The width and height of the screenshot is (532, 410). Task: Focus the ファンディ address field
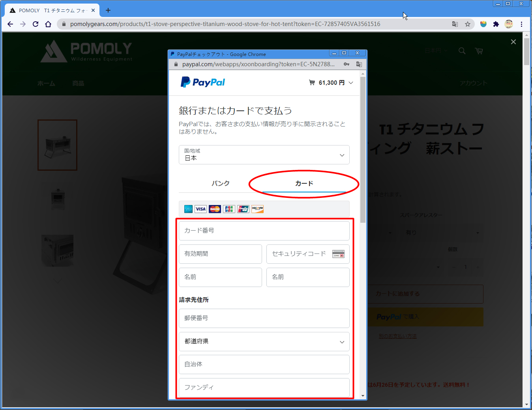[x=264, y=388]
